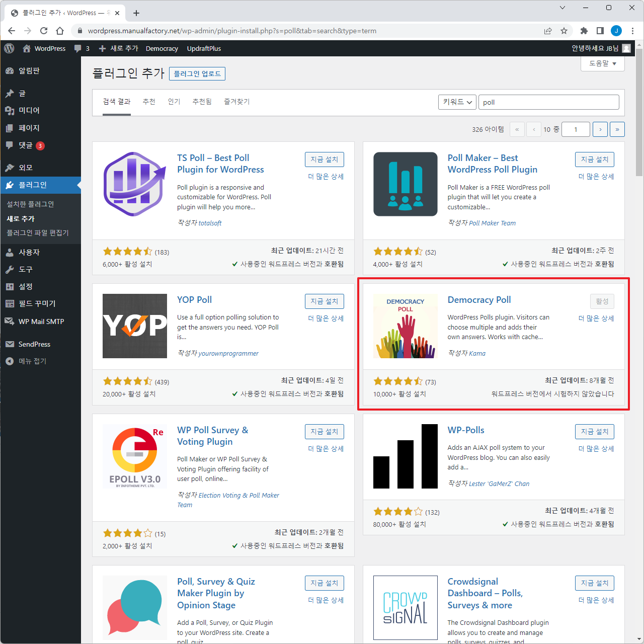Click the EPOLL V3.0 plugin logo
644x644 pixels.
tap(135, 456)
